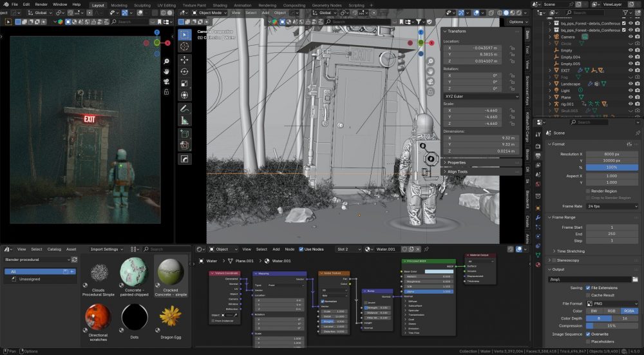Disable the File Extensions checkbox
The height and width of the screenshot is (355, 644).
[x=587, y=287]
